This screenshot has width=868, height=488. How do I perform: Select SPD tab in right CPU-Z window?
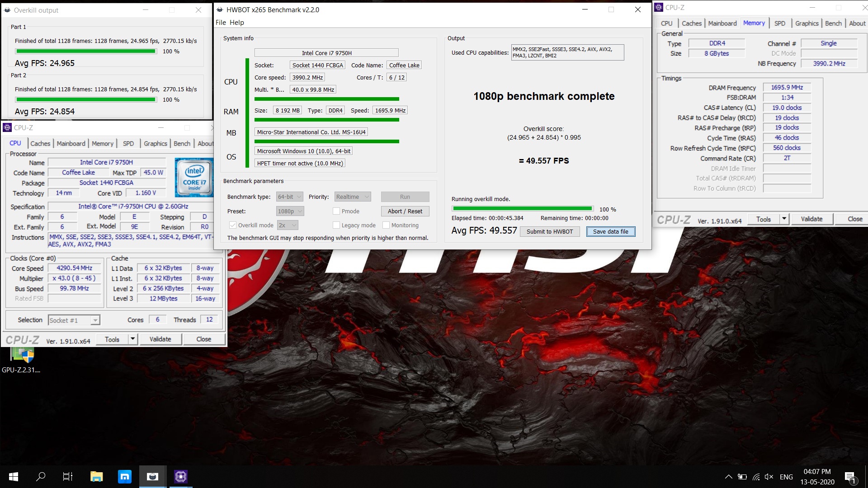pos(780,23)
